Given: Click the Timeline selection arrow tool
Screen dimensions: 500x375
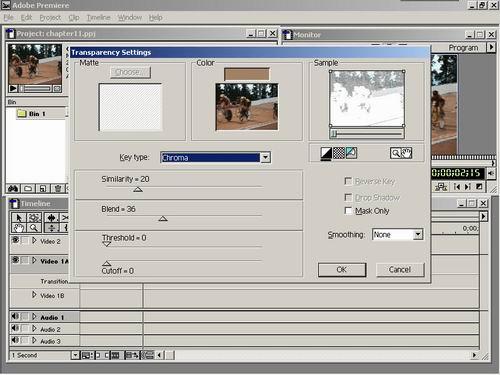Looking at the screenshot, I should [x=19, y=218].
